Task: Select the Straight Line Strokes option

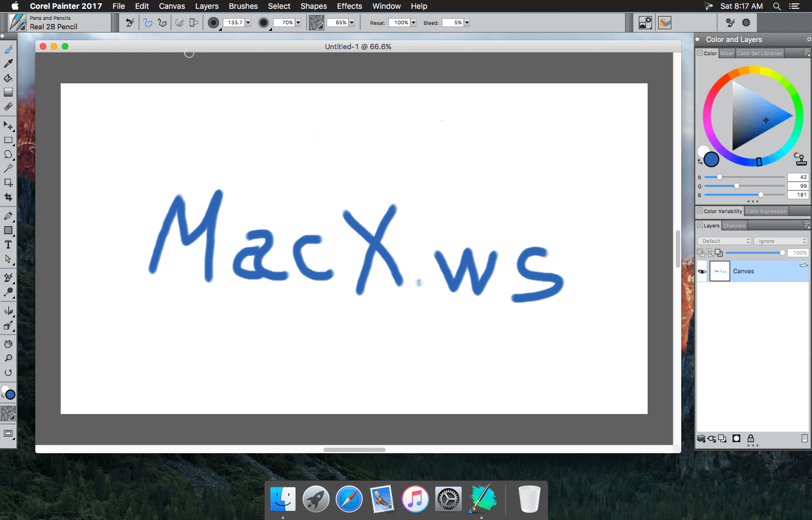Action: point(162,23)
